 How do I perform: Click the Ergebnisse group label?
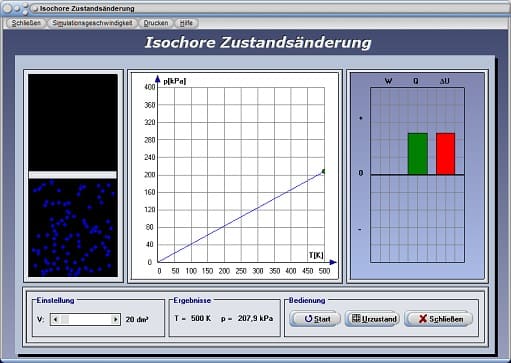[192, 300]
